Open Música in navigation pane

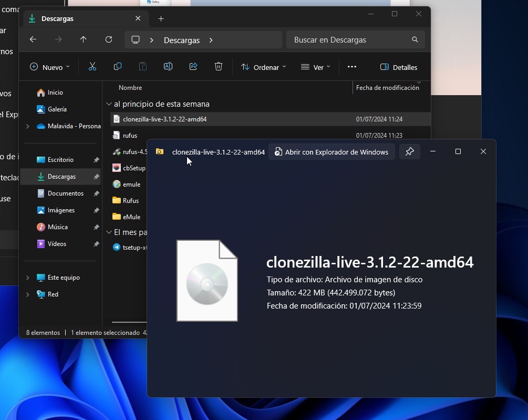coord(61,227)
